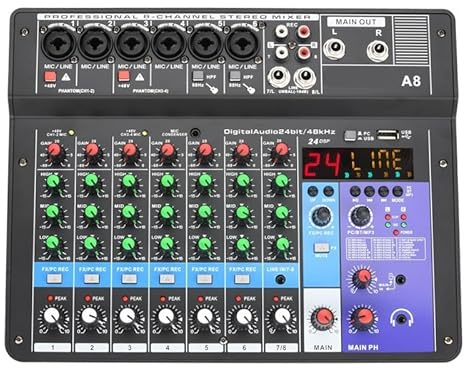Click the warning triangle beside PHANTOM CH1-2 switch
Image resolution: width=464 pixels, height=369 pixels.
point(66,77)
